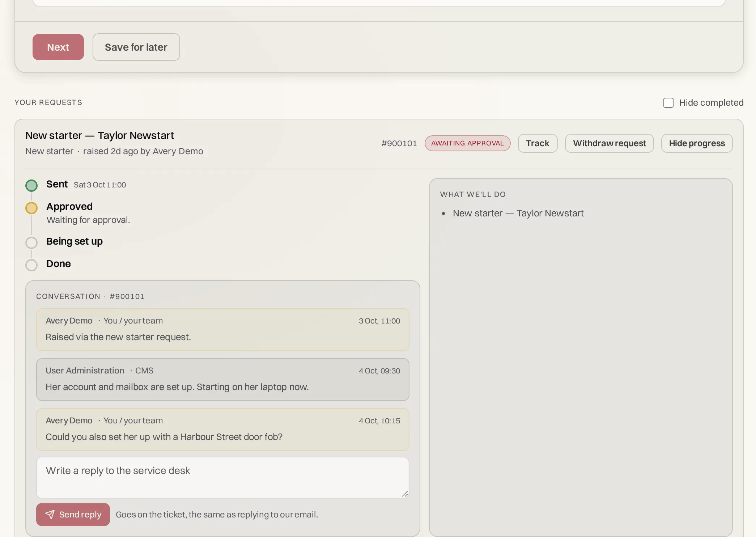This screenshot has width=756, height=537.
Task: Focus the reply to service desk box
Action: (x=222, y=478)
